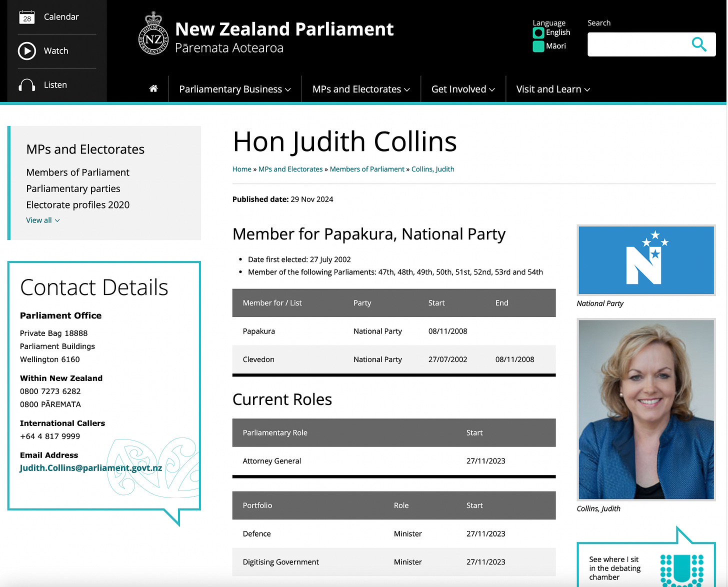Click Private Bag 18888 address line
Viewport: 728px width, 587px height.
click(53, 333)
